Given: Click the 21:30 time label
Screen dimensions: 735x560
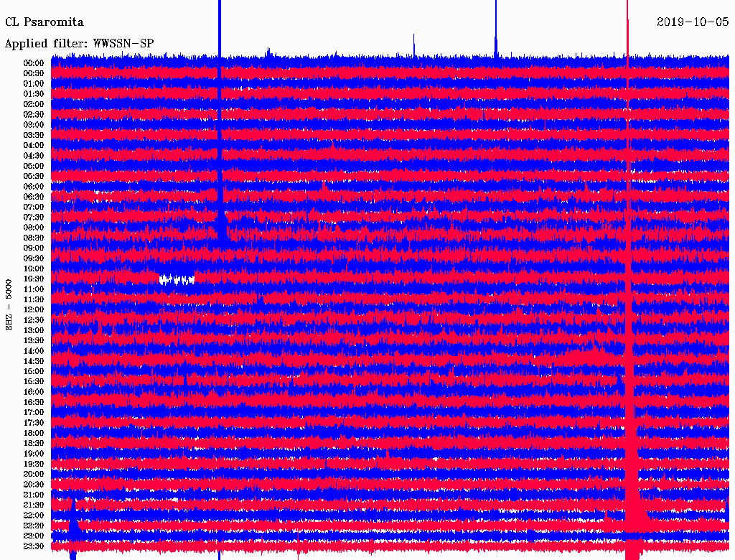Looking at the screenshot, I should [x=34, y=505].
